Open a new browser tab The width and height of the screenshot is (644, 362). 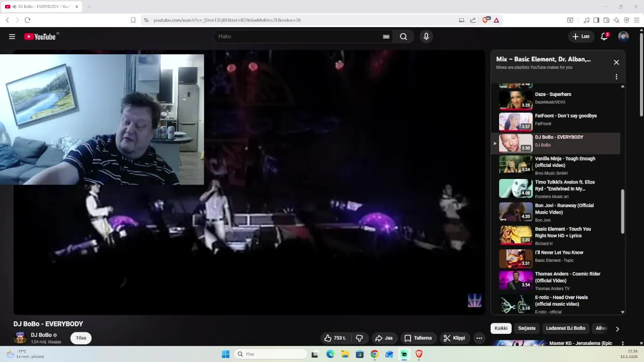[x=89, y=7]
